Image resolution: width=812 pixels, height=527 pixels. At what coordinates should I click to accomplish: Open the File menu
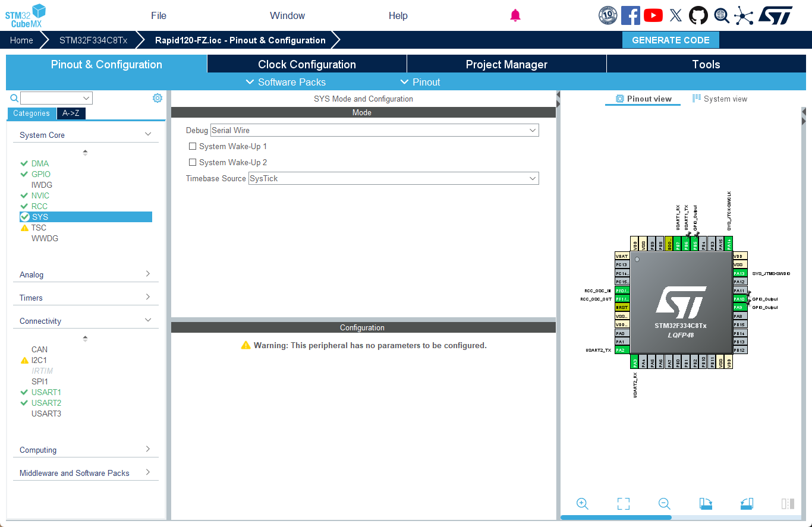point(159,15)
